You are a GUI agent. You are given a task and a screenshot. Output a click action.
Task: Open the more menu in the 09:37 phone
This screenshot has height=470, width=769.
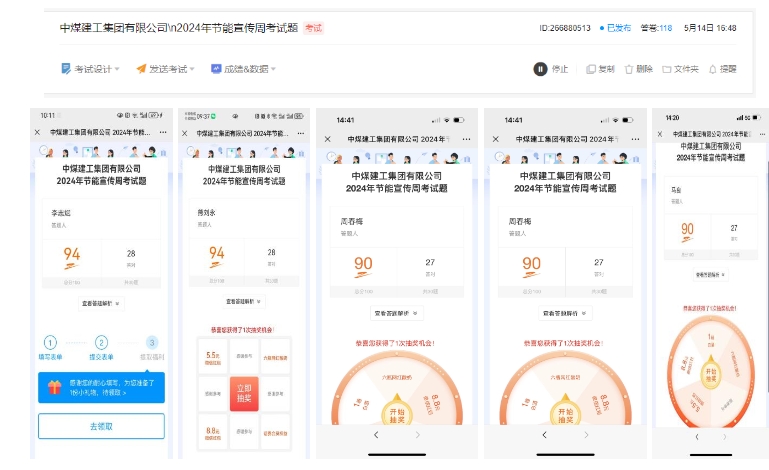301,133
